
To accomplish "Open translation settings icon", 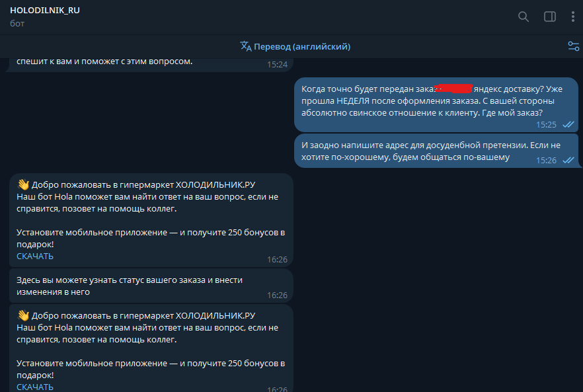I will coord(573,46).
